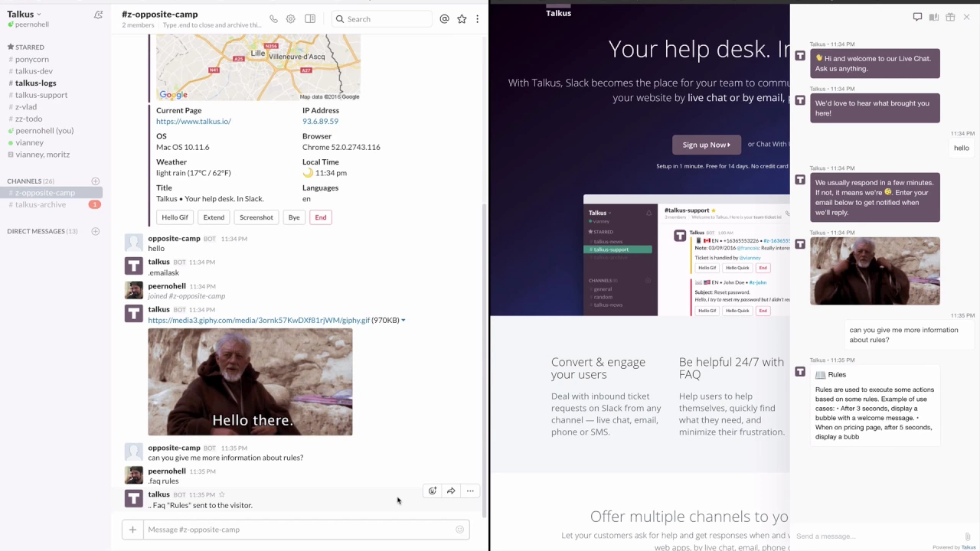Open mentions with the @ icon
The width and height of the screenshot is (980, 551).
click(444, 19)
